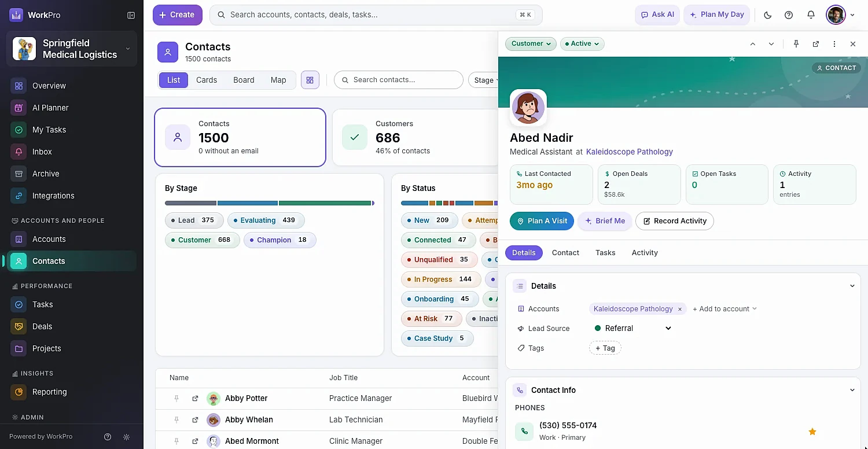Go to next contact arrow

(771, 44)
